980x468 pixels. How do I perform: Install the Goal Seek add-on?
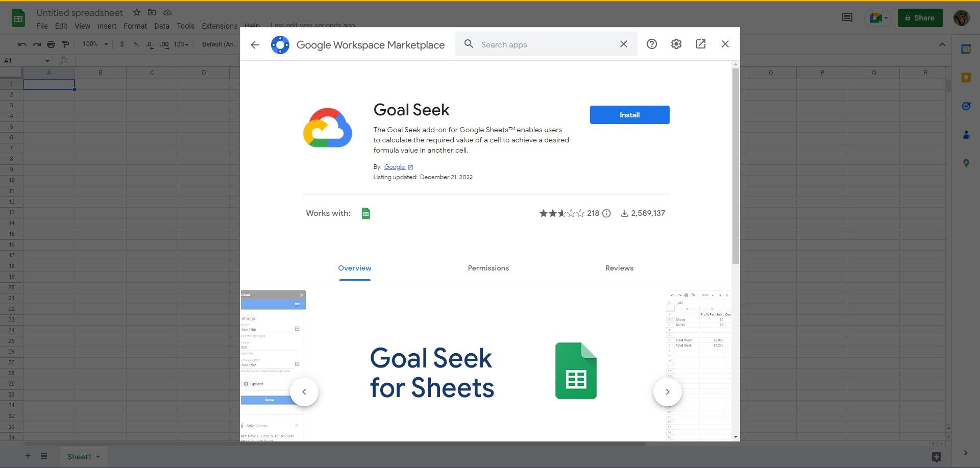click(629, 115)
